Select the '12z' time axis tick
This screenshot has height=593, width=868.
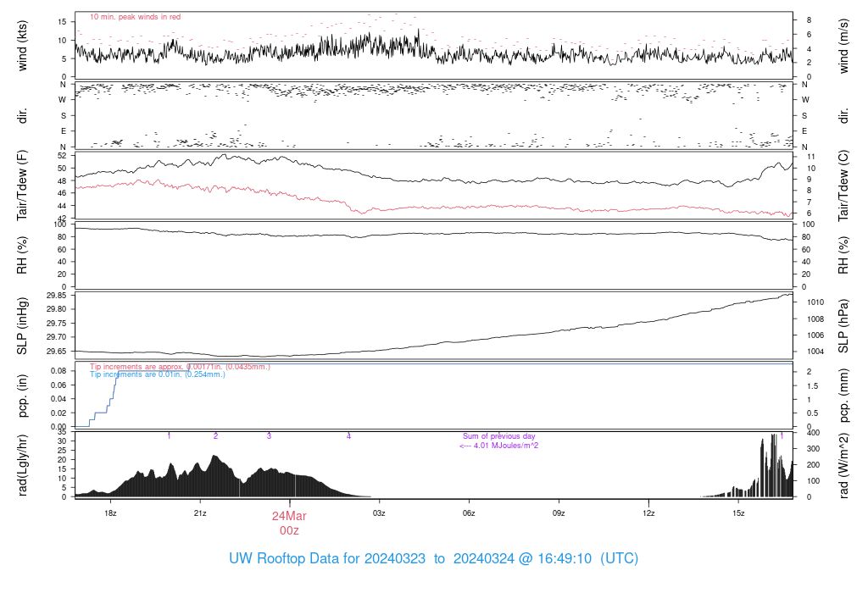pos(648,513)
